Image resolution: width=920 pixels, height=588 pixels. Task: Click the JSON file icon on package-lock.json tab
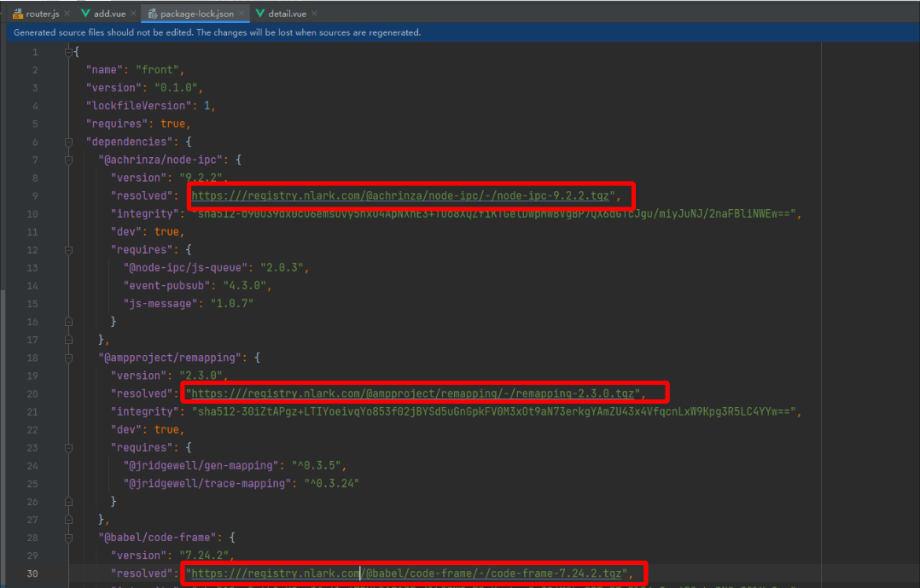pyautogui.click(x=153, y=14)
